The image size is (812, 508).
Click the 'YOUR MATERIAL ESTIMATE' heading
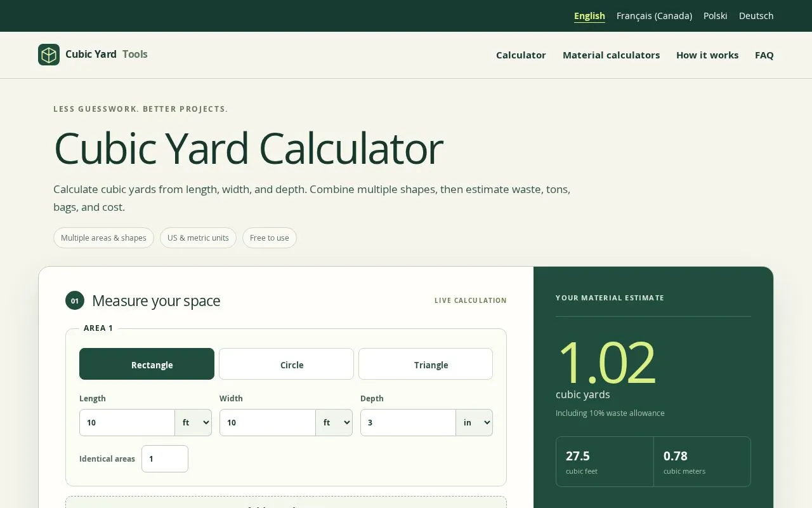coord(610,298)
